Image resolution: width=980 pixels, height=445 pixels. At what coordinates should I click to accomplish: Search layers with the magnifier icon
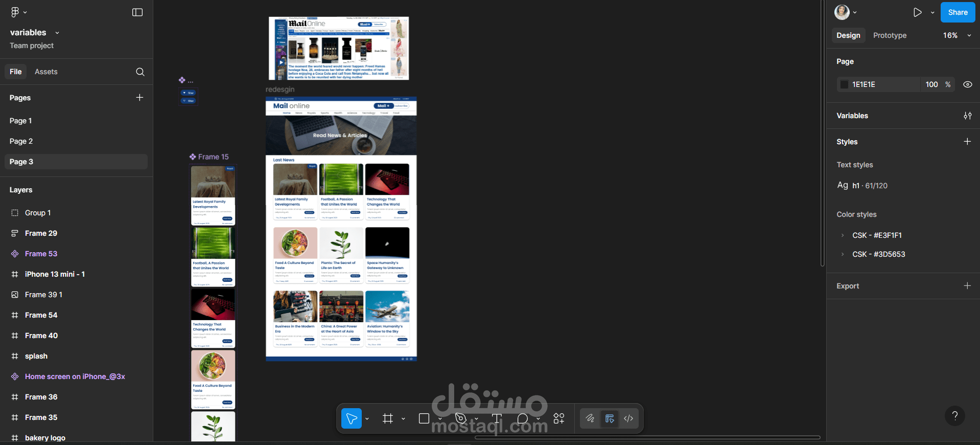click(140, 72)
